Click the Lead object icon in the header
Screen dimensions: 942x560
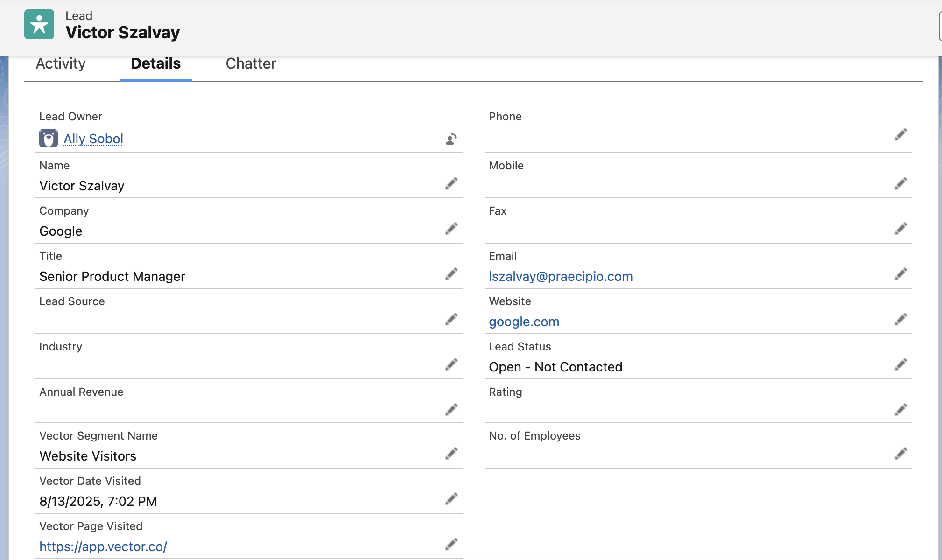pyautogui.click(x=39, y=24)
